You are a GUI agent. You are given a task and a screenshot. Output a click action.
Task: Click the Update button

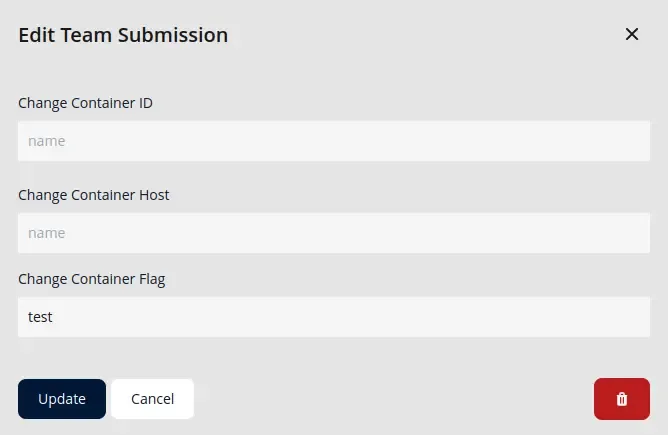tap(62, 399)
